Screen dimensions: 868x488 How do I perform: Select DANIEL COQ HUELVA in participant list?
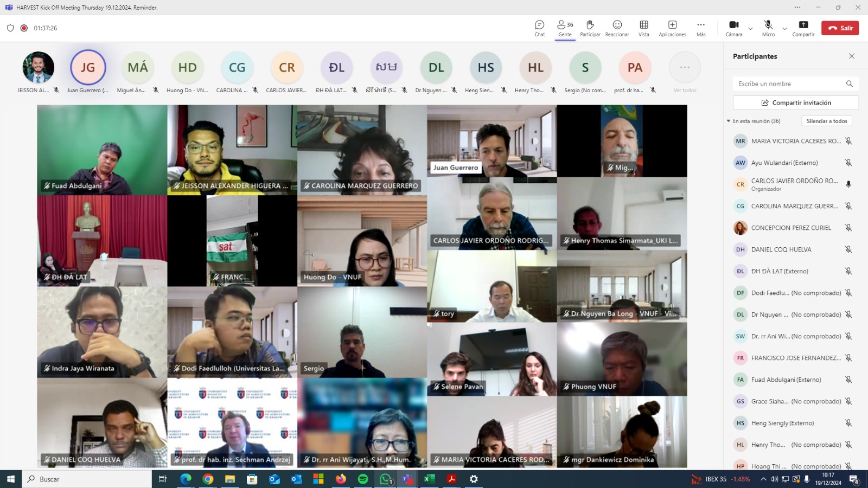[793, 249]
